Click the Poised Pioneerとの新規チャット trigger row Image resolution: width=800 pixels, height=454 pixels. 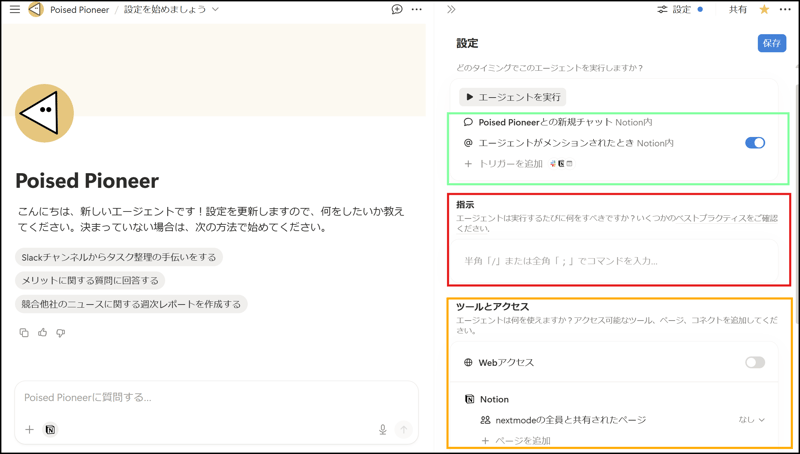pos(614,122)
